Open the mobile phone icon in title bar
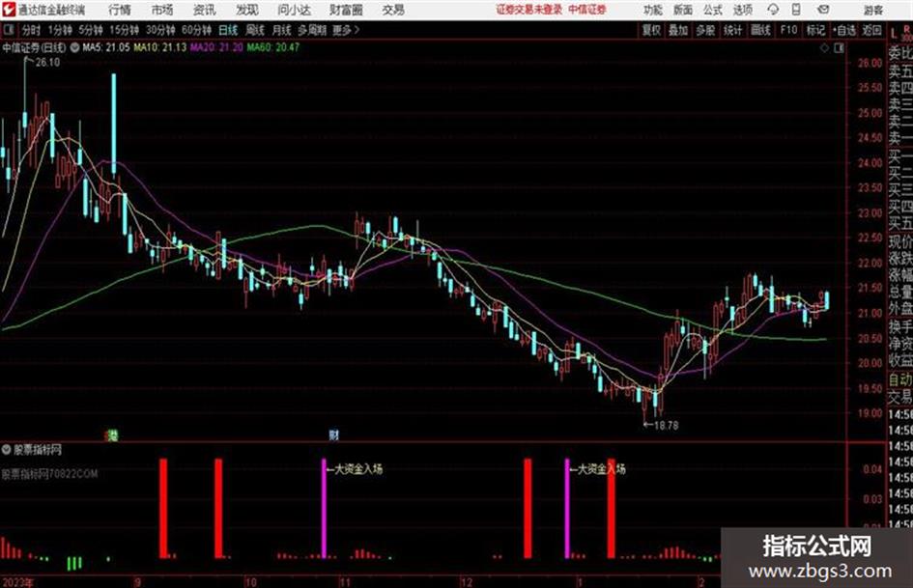 point(796,10)
